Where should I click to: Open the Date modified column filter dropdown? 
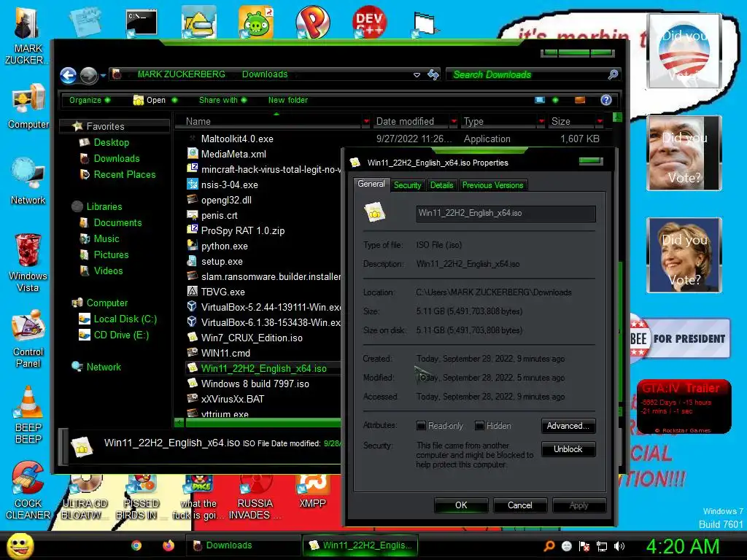pos(454,122)
